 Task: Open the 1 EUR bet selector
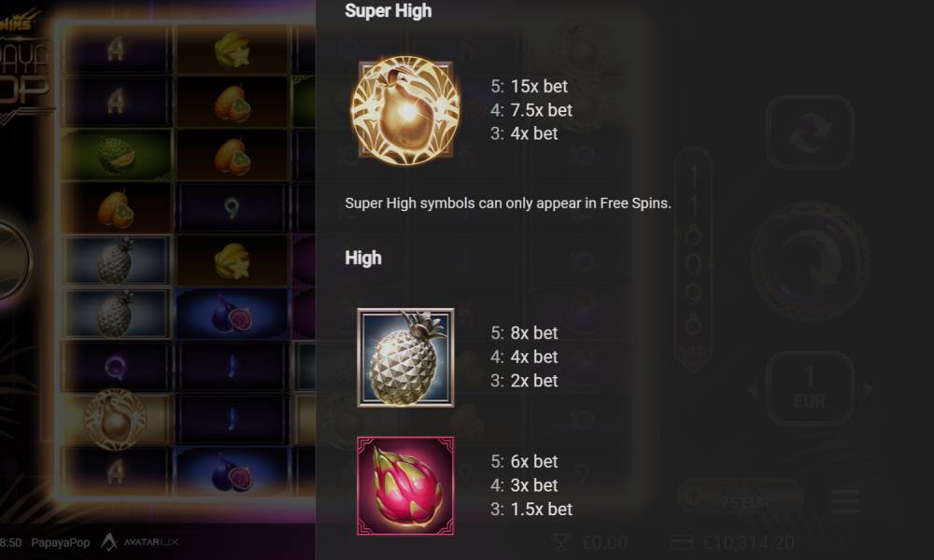810,388
